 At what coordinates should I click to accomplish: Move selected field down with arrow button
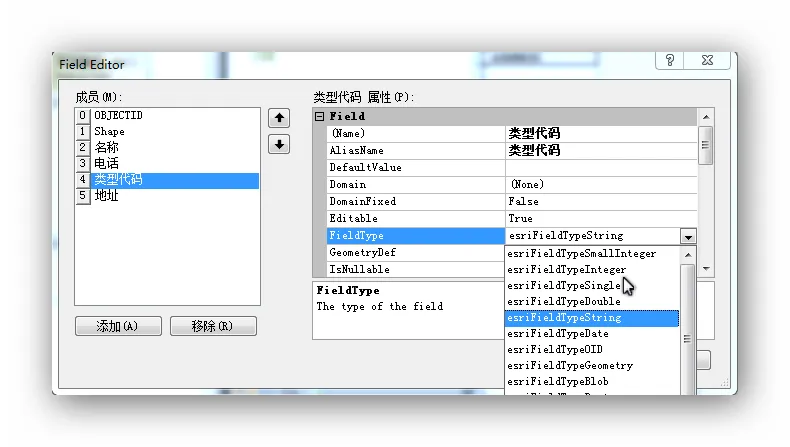[x=279, y=145]
